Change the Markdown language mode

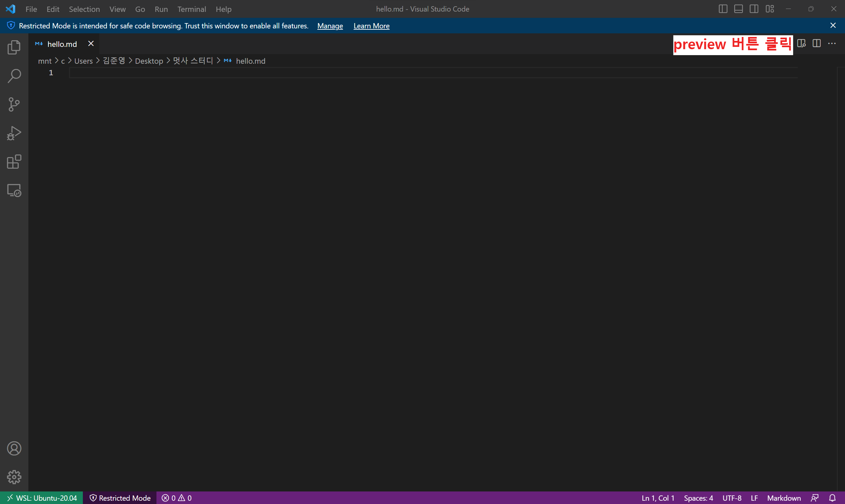[784, 498]
